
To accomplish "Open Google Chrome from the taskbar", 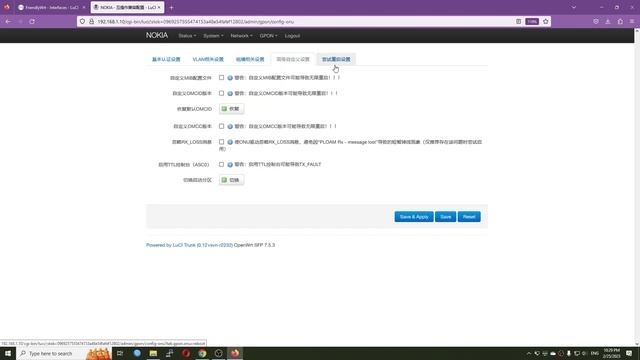I will [202, 353].
